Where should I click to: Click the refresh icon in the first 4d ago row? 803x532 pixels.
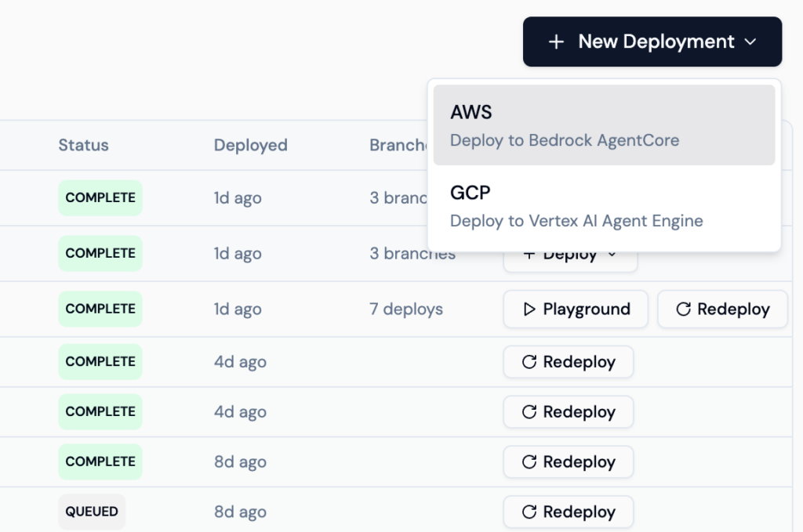pos(529,362)
